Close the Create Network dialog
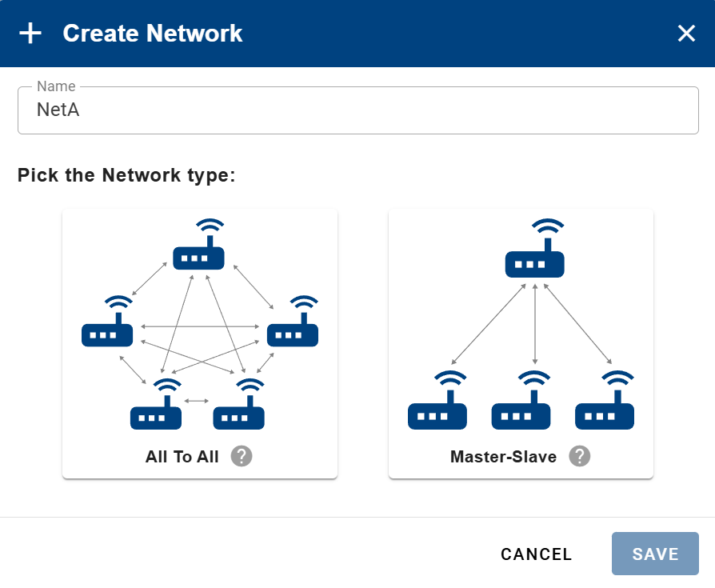The width and height of the screenshot is (715, 588). coord(686,34)
